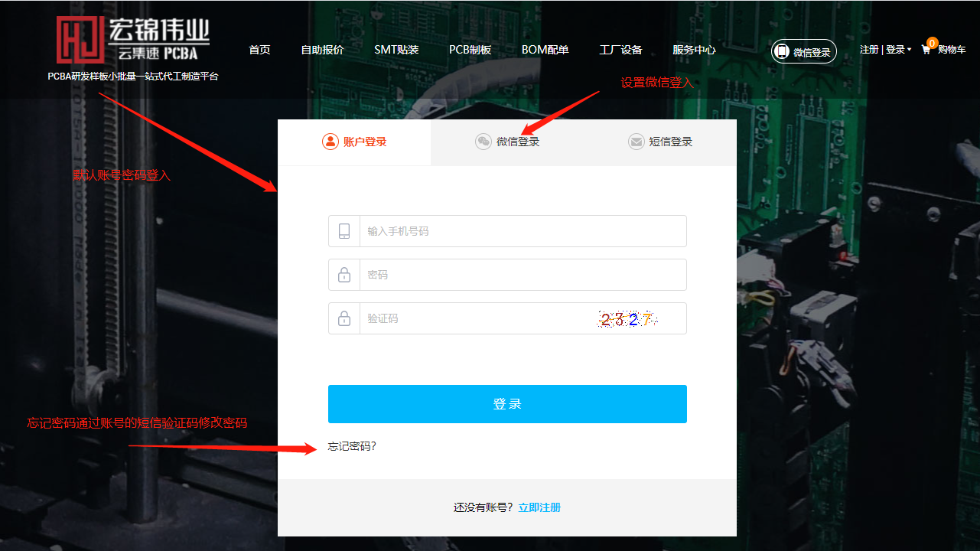This screenshot has height=551, width=980.
Task: Click the lock icon beside the password field
Action: tap(343, 274)
